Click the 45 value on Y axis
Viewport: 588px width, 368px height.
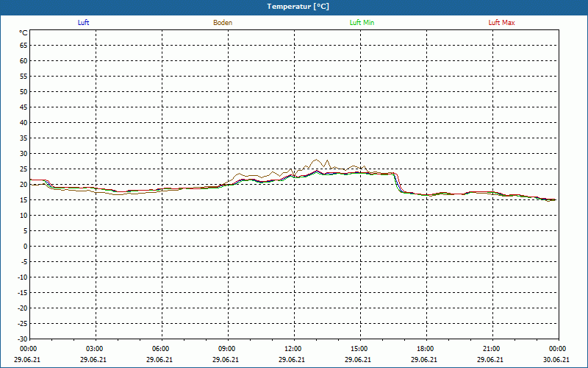click(24, 107)
